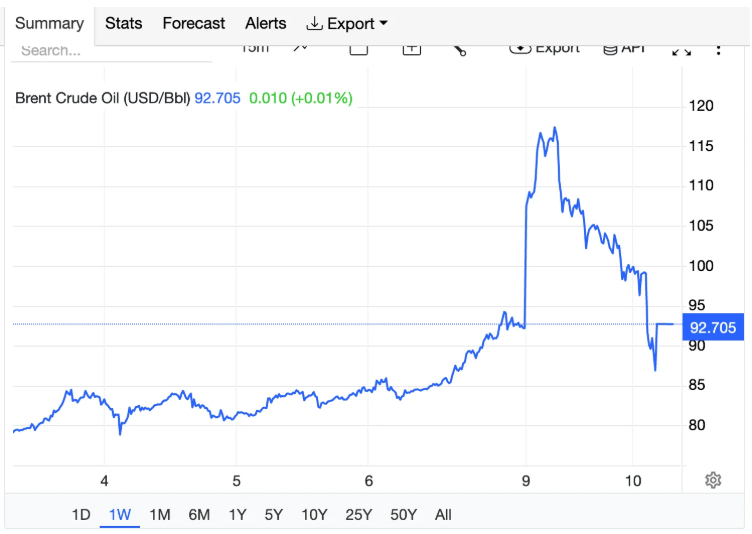The height and width of the screenshot is (534, 752).
Task: Open the Export dropdown in tab bar
Action: tap(347, 23)
